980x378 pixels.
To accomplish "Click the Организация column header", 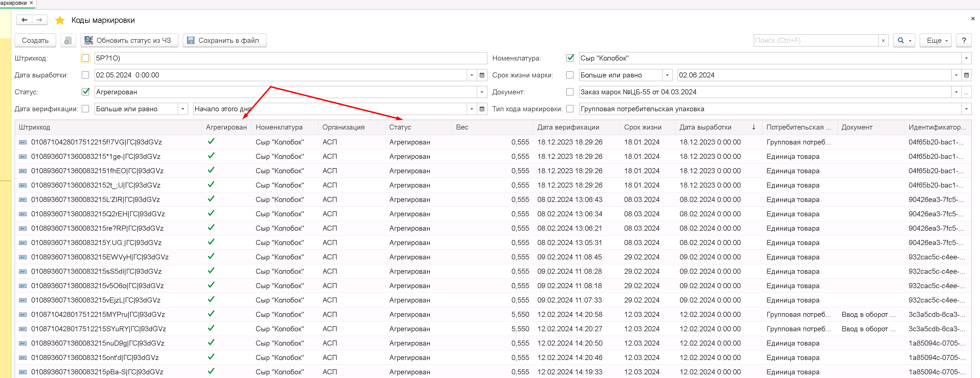I will 352,127.
